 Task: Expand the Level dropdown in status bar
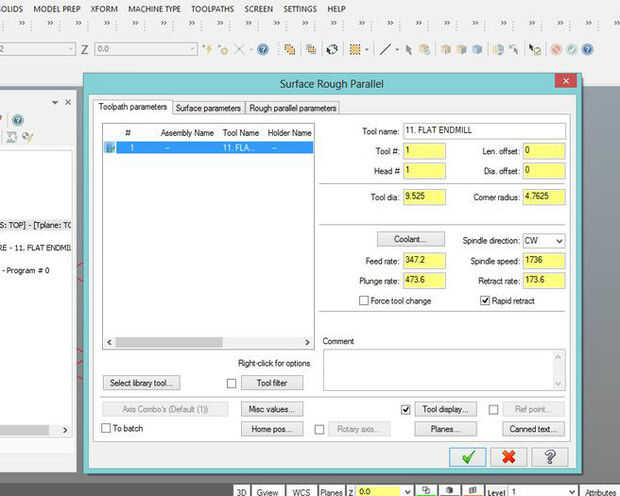point(570,491)
